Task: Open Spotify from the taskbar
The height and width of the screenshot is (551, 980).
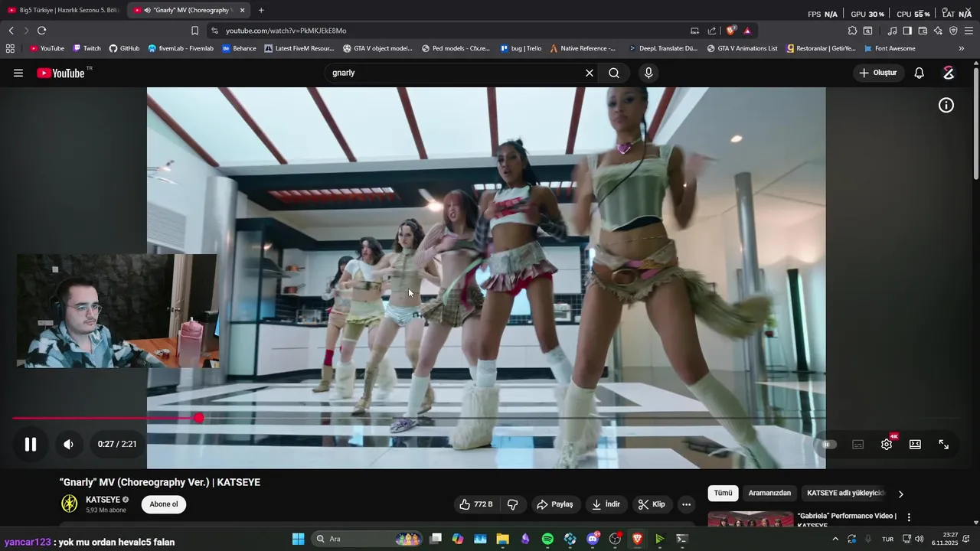Action: pos(547,539)
